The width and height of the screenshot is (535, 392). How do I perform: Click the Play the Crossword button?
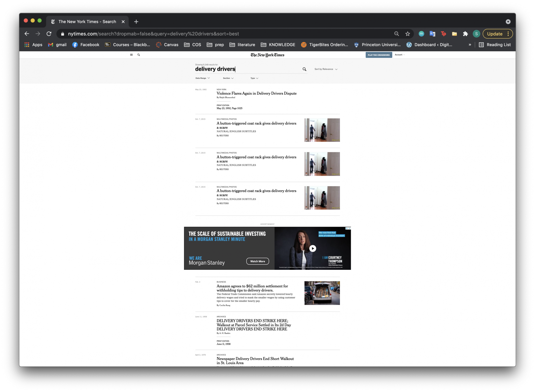click(379, 55)
